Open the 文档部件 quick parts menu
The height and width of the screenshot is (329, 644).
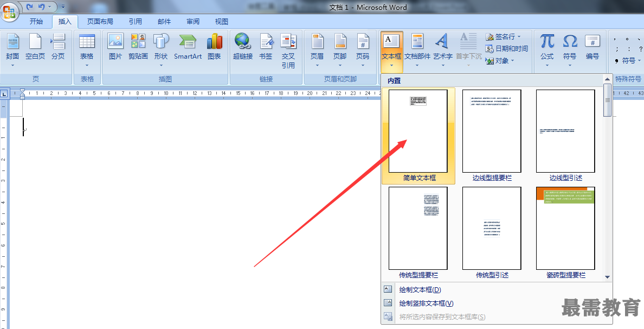pyautogui.click(x=417, y=50)
